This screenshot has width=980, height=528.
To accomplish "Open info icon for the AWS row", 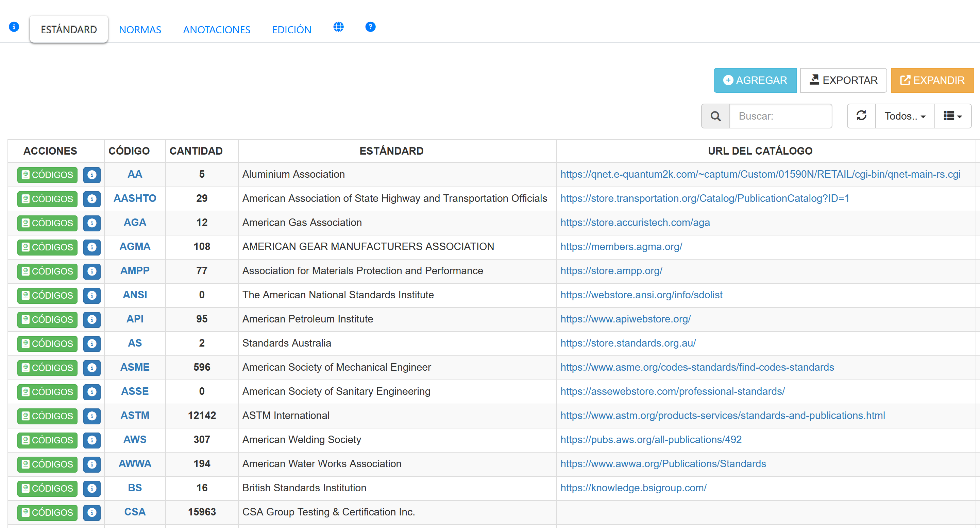I will (x=92, y=440).
